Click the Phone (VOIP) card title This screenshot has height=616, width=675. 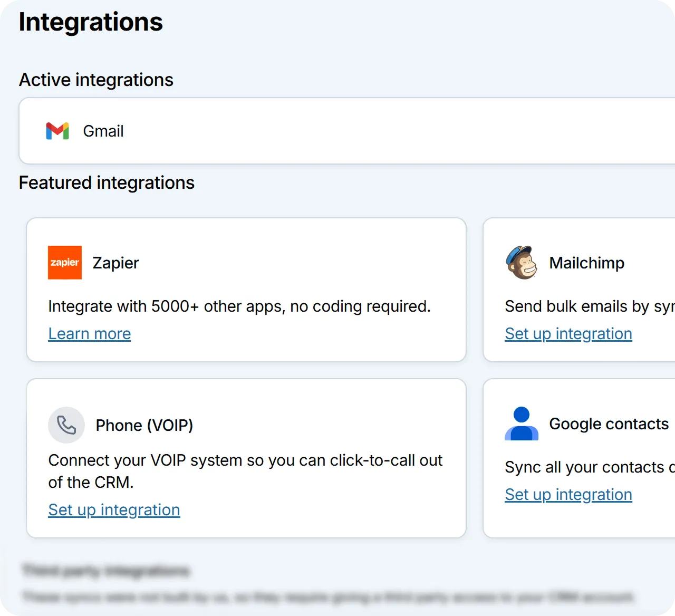click(144, 425)
